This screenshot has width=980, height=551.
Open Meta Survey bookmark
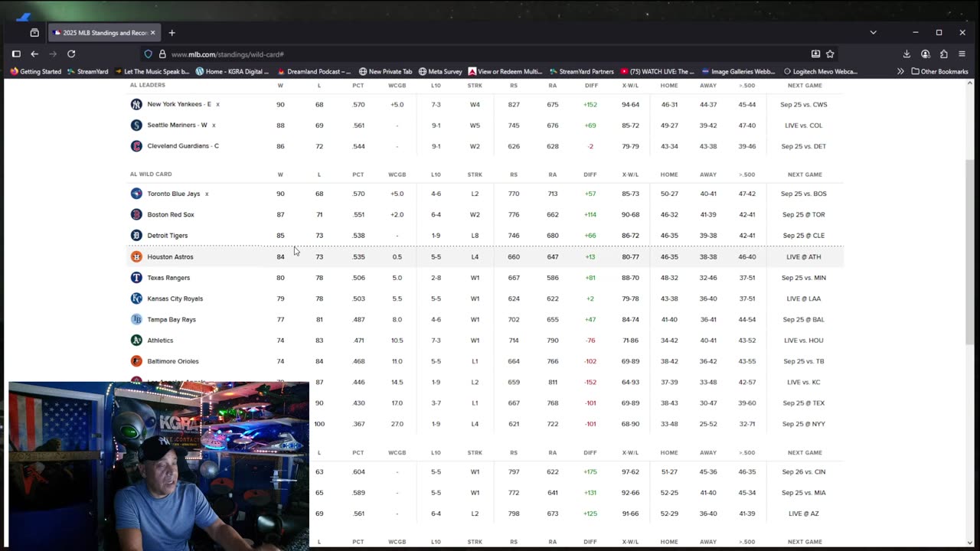(x=440, y=72)
